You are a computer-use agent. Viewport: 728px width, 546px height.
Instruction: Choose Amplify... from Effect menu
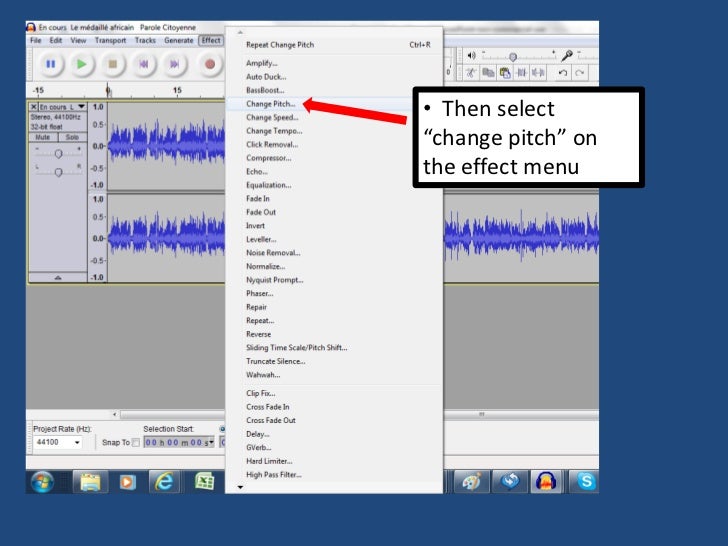pos(334,63)
